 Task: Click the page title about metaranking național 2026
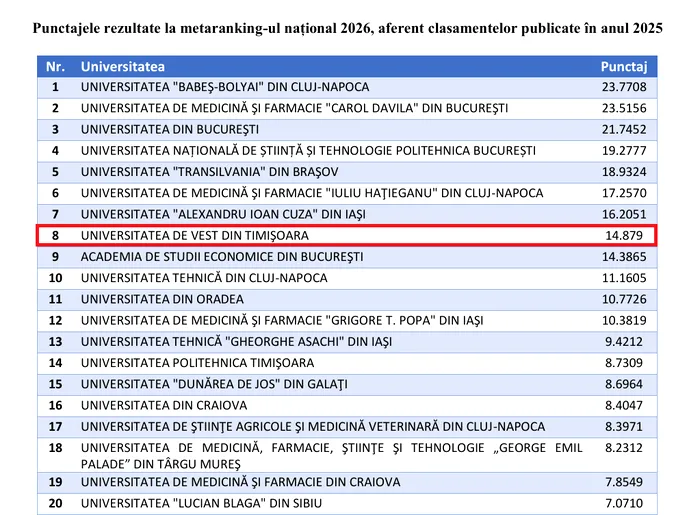pos(347,29)
